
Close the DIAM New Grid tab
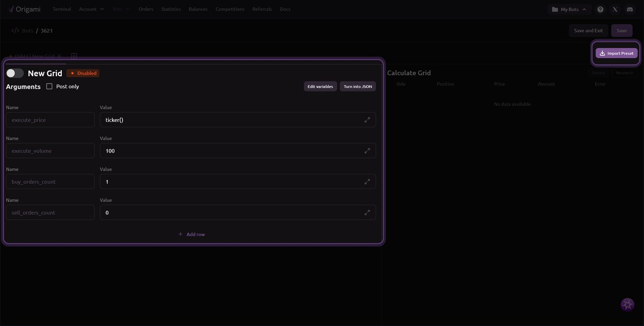(59, 56)
